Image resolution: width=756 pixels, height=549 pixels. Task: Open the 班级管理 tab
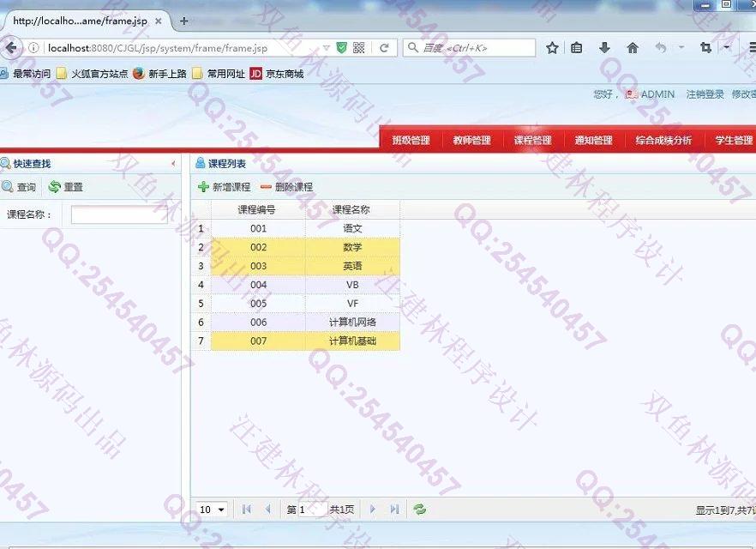[x=411, y=140]
